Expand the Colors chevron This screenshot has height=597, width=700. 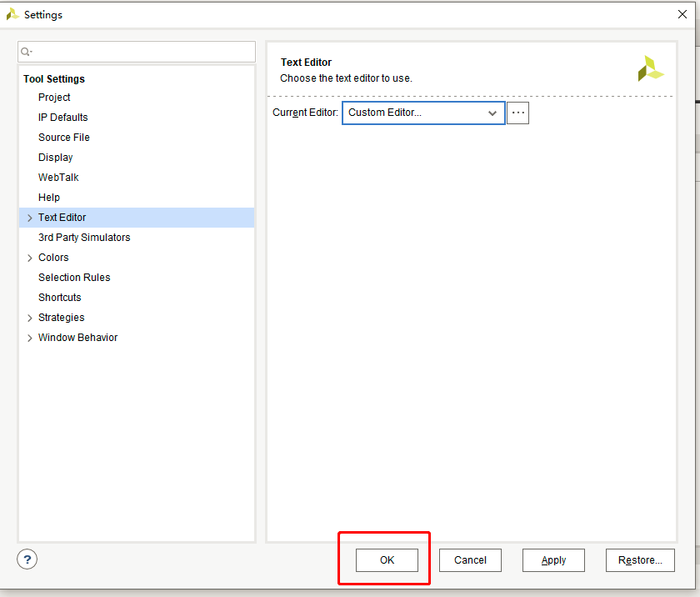[x=30, y=258]
